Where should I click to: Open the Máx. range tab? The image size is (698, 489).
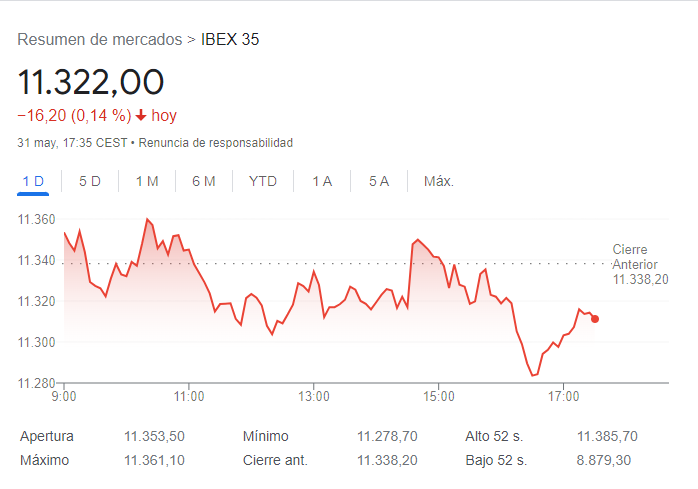pyautogui.click(x=439, y=181)
